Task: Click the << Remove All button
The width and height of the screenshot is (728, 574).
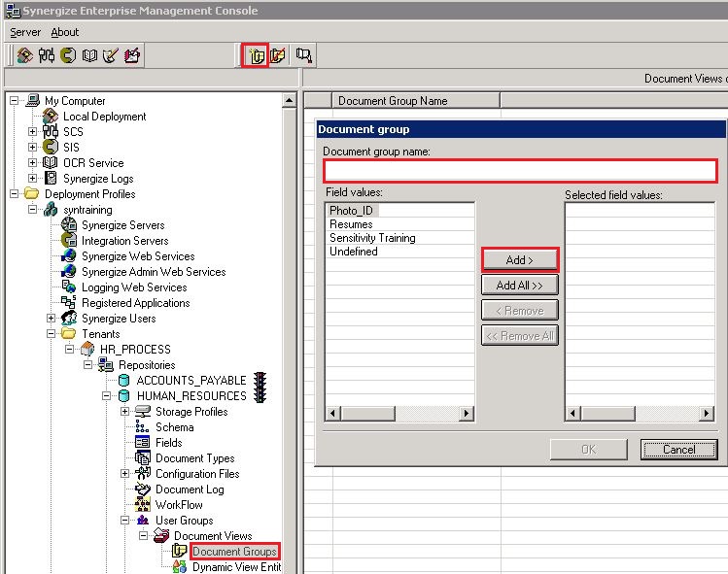Action: (520, 335)
